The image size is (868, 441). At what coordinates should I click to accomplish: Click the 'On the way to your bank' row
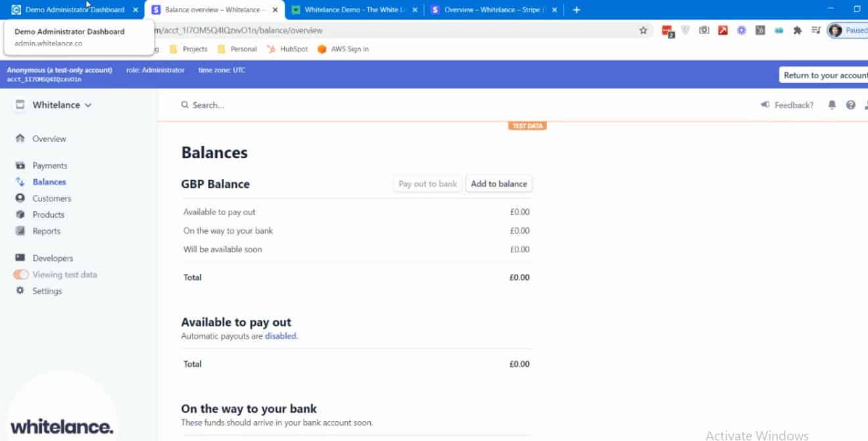(x=356, y=231)
